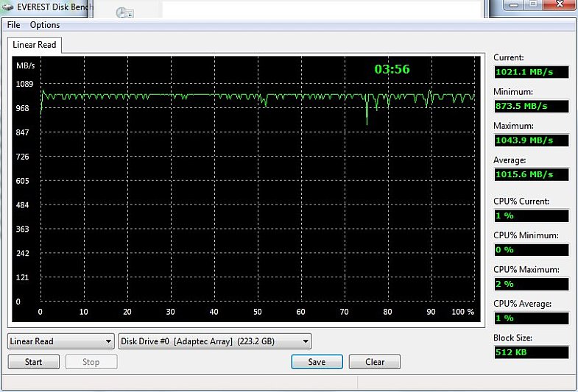The width and height of the screenshot is (578, 392).
Task: Click the EVEREST disk drive title bar icon
Action: pos(7,7)
